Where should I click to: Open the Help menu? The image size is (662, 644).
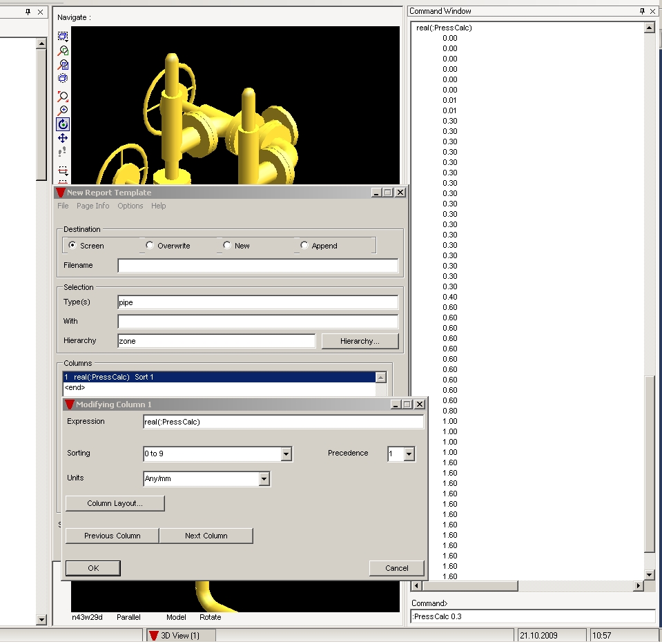158,206
